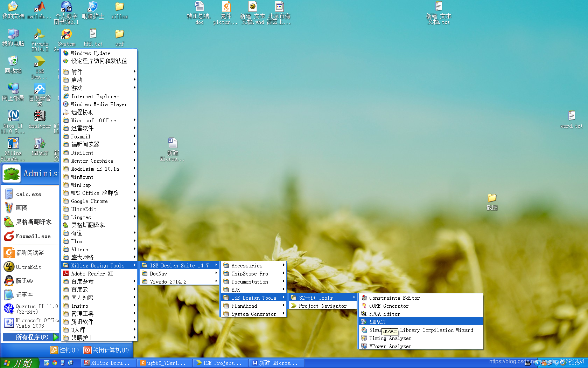This screenshot has width=588, height=368.
Task: Click Quartus II 11.0 icon
Action: (x=9, y=309)
